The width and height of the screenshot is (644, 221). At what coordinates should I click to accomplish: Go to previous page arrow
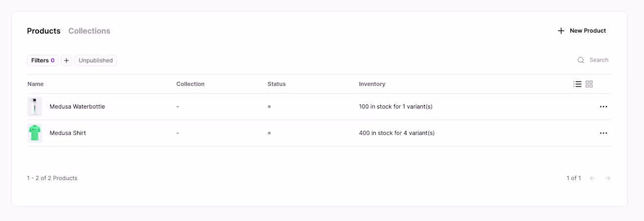pyautogui.click(x=592, y=178)
